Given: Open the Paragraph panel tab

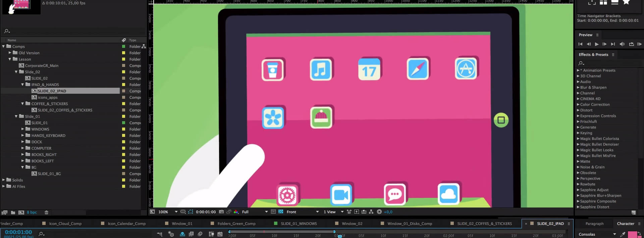Looking at the screenshot, I should click(594, 224).
